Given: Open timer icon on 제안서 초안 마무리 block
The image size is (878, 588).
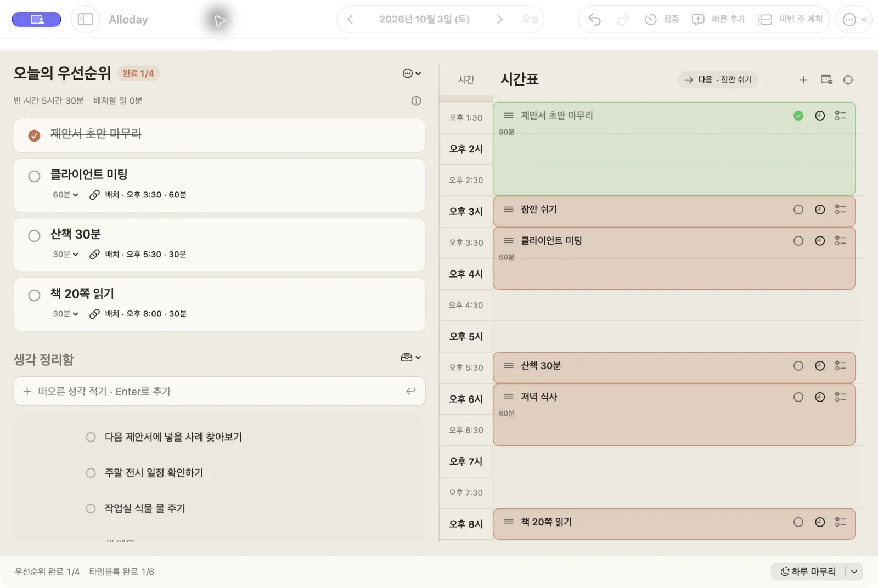Looking at the screenshot, I should point(820,116).
